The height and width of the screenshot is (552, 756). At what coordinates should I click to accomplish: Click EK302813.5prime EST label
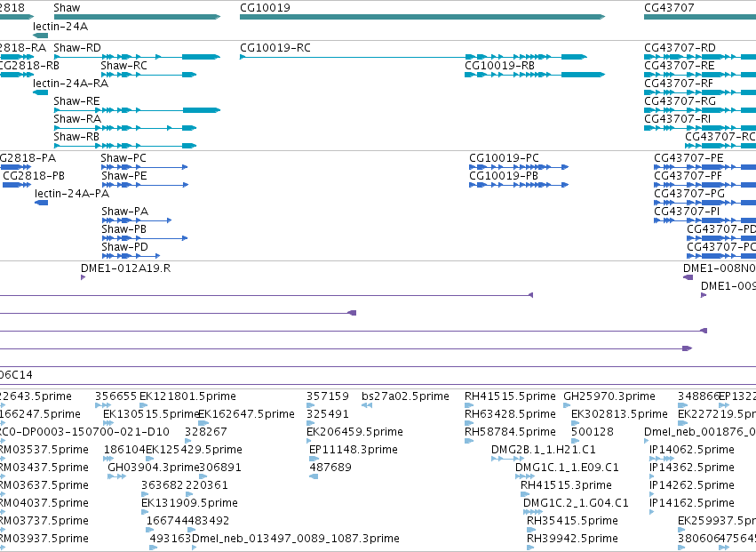click(619, 414)
